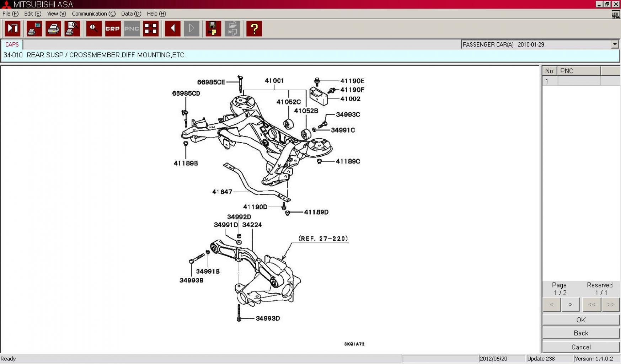Click PNC input cell in row 1
The height and width of the screenshot is (364, 621).
(579, 81)
